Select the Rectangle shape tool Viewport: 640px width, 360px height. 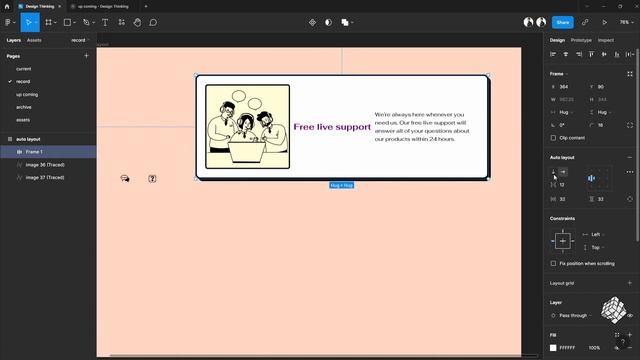click(67, 22)
